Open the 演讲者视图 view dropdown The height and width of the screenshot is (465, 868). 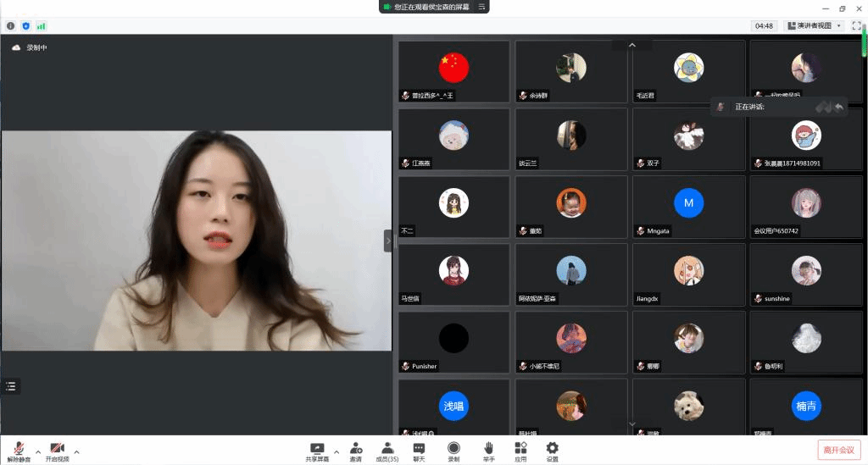click(x=813, y=26)
